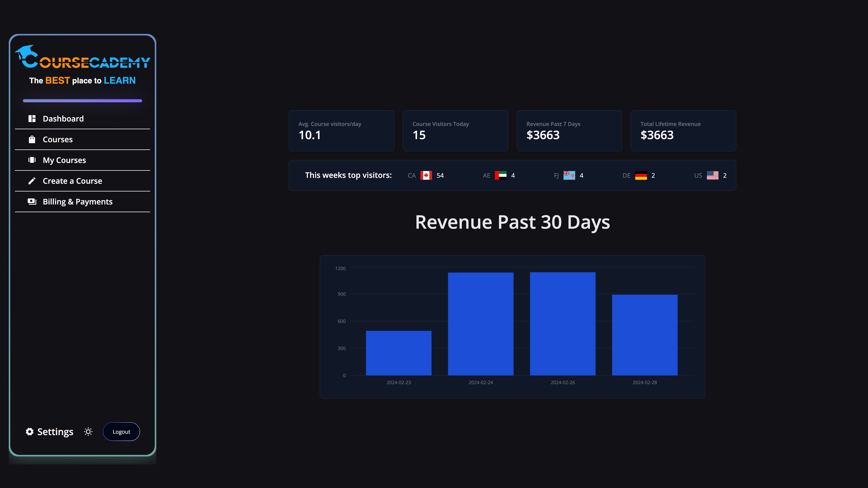The width and height of the screenshot is (868, 488).
Task: Click the Course Visitors Today card
Action: point(455,131)
